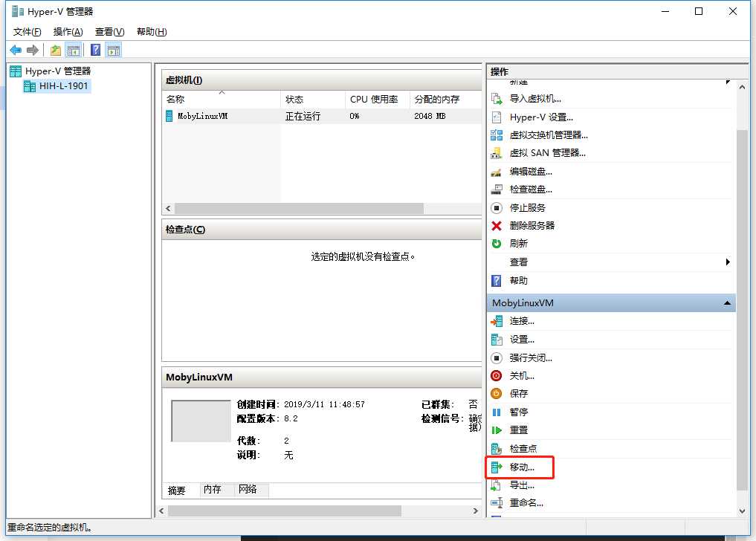
Task: Expand the 查看 submenu arrow in actions
Action: (x=728, y=262)
